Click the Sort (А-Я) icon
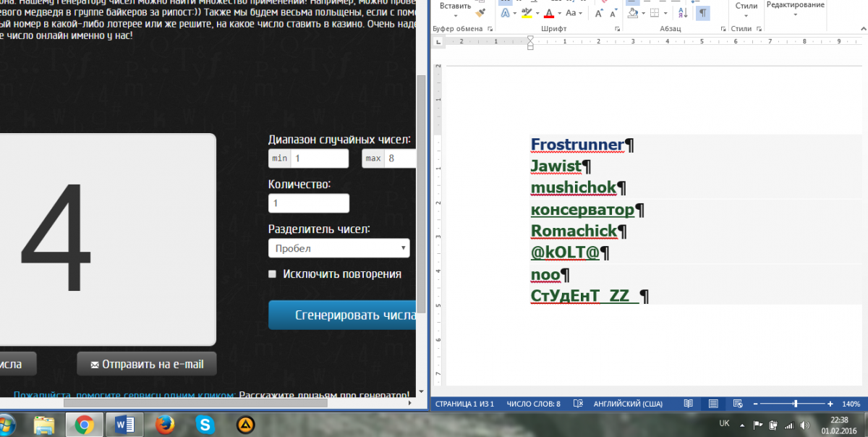Viewport: 868px width, 437px height. [x=684, y=13]
